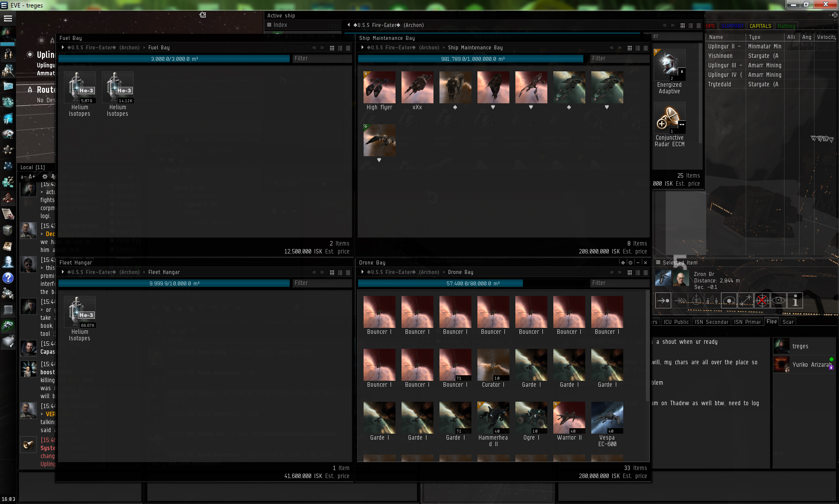Select the 14.12K Helium Isotopes stack in Fuel Bay
Screen dimensions: 839x504
click(x=118, y=94)
